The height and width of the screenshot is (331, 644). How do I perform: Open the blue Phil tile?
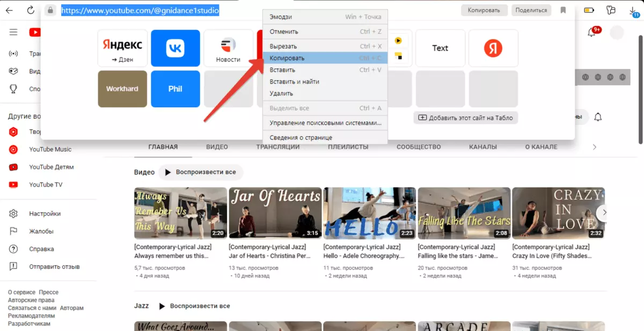click(175, 89)
